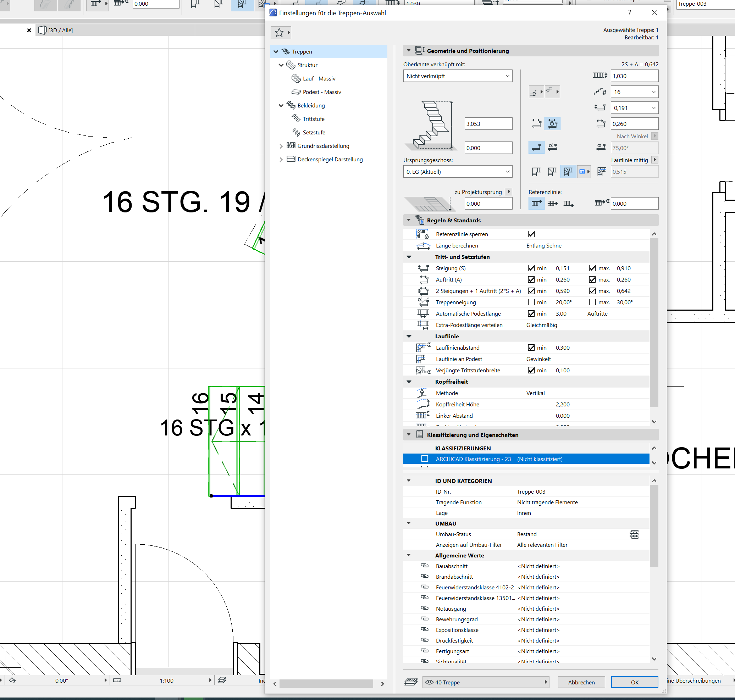Click the favorites star icon
Screen dimensions: 735x700
point(279,33)
